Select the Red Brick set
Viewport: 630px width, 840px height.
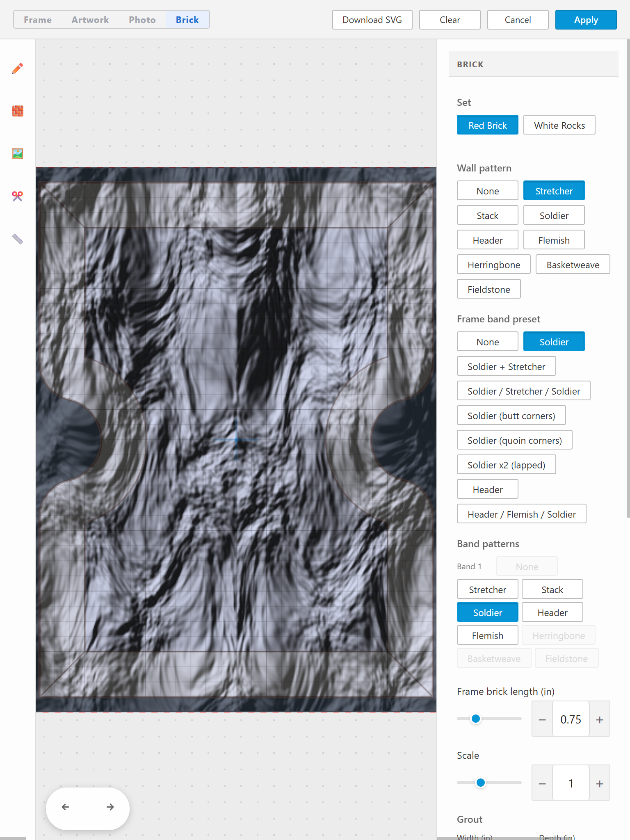[x=488, y=125]
